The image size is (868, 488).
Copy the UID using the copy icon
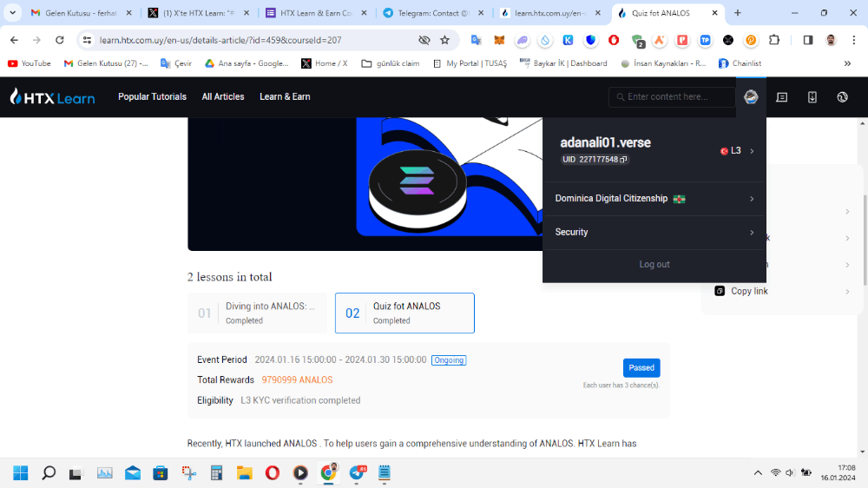pos(624,160)
